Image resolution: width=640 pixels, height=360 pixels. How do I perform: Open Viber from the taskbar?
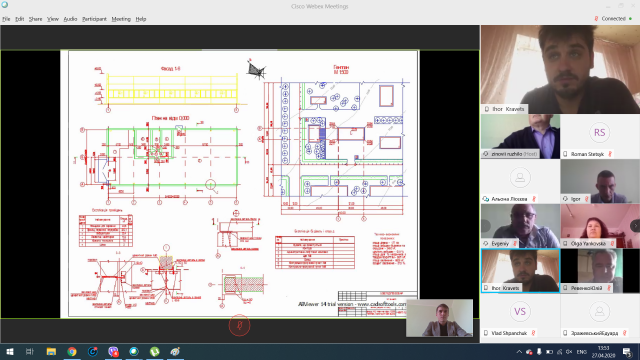click(x=113, y=351)
